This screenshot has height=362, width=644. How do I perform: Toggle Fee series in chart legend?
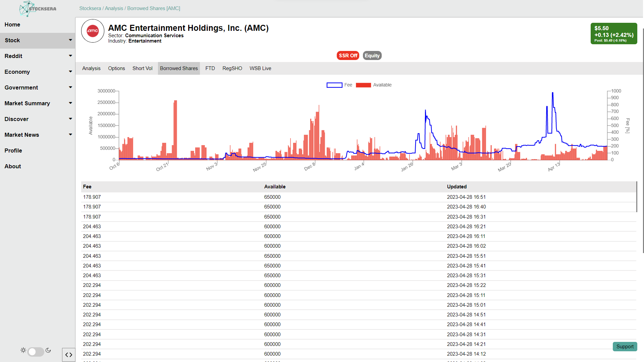point(348,85)
